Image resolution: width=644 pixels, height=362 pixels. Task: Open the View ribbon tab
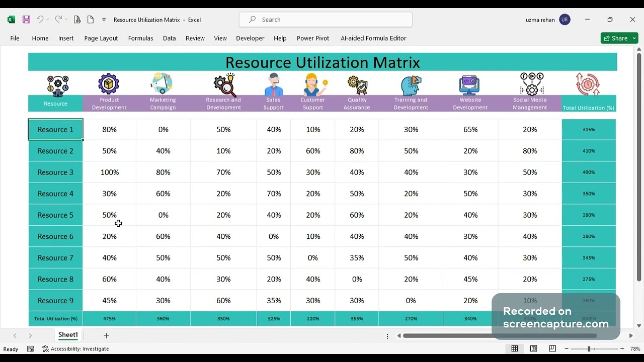pos(220,38)
